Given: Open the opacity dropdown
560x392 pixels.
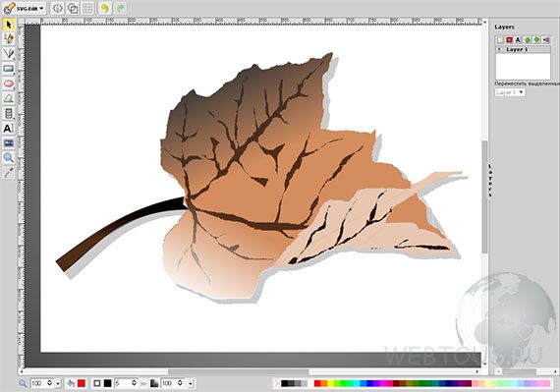Looking at the screenshot, I should (191, 384).
